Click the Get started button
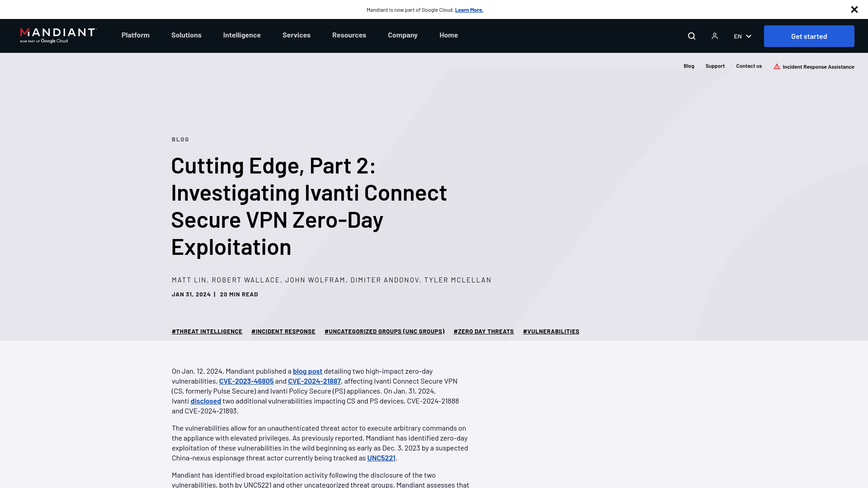The image size is (868, 488). coord(809,36)
